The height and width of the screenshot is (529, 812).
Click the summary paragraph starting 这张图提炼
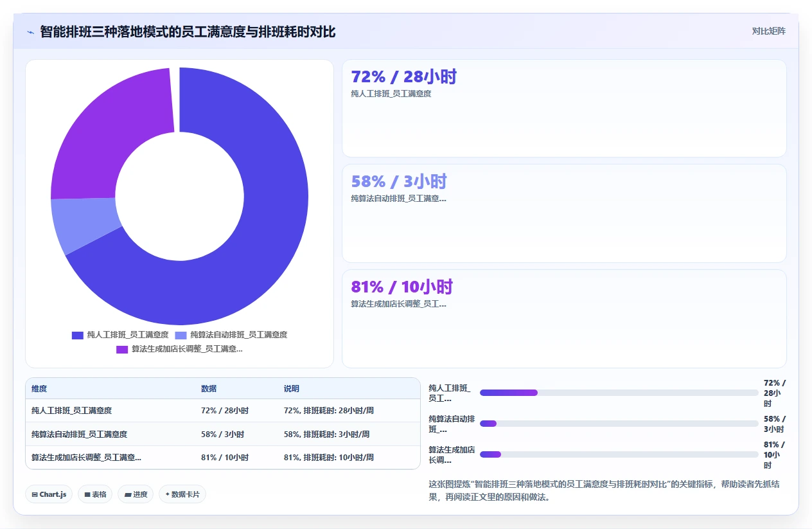[x=604, y=490]
